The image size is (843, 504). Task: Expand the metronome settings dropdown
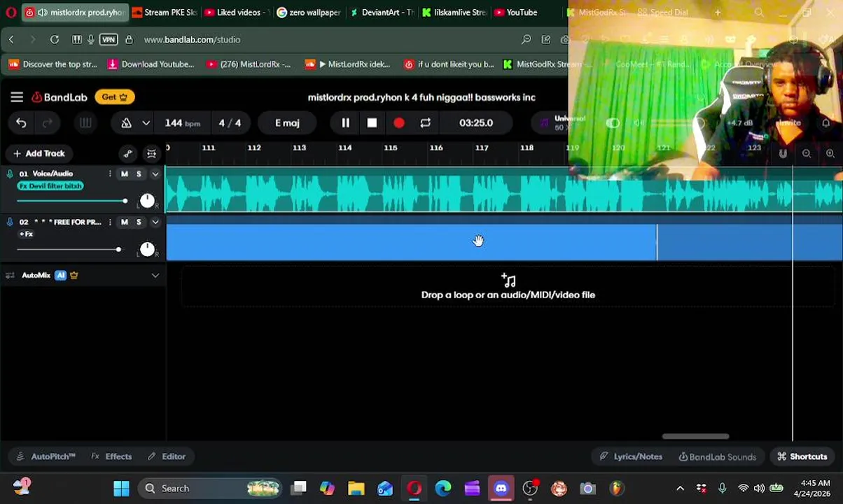[x=146, y=123]
